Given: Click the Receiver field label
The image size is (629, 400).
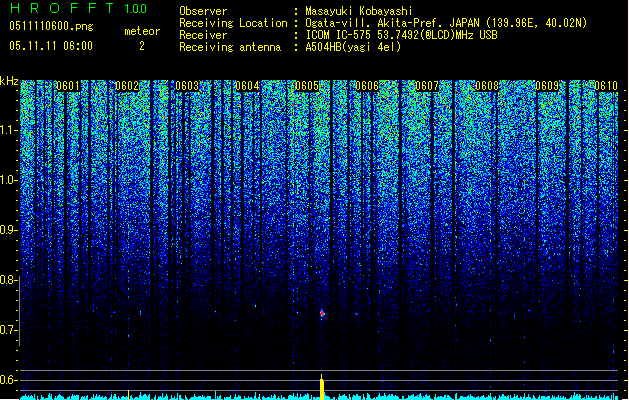Looking at the screenshot, I should (x=203, y=35).
